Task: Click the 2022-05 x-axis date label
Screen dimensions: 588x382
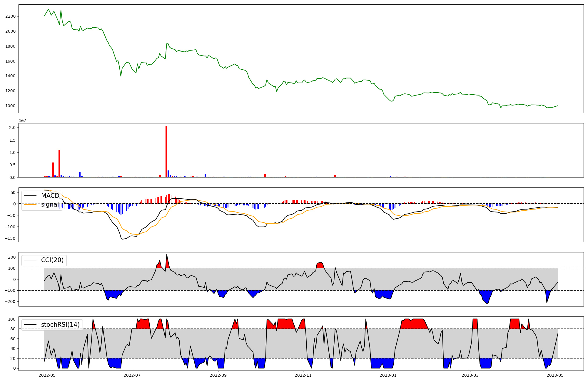Action: coord(47,375)
